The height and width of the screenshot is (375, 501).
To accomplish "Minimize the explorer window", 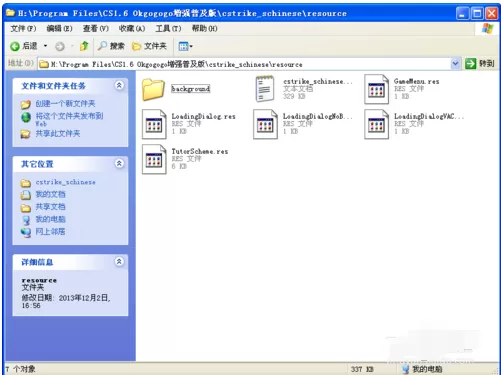I will click(x=462, y=13).
